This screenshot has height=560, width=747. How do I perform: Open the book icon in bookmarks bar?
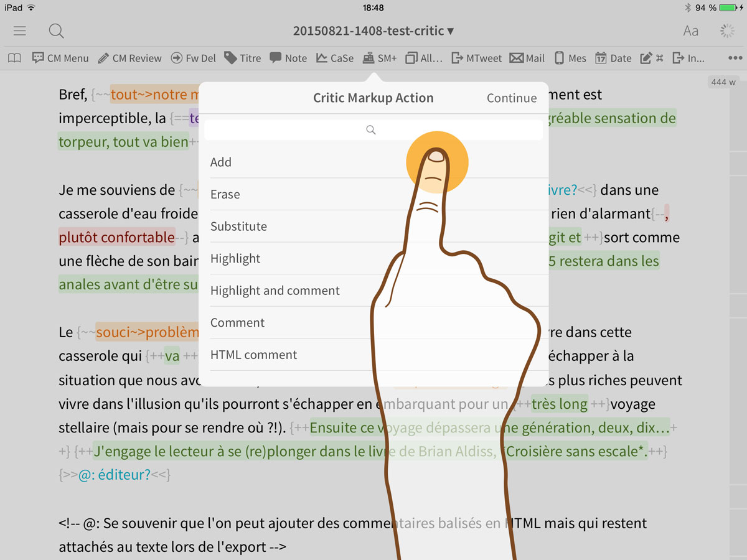click(x=14, y=58)
